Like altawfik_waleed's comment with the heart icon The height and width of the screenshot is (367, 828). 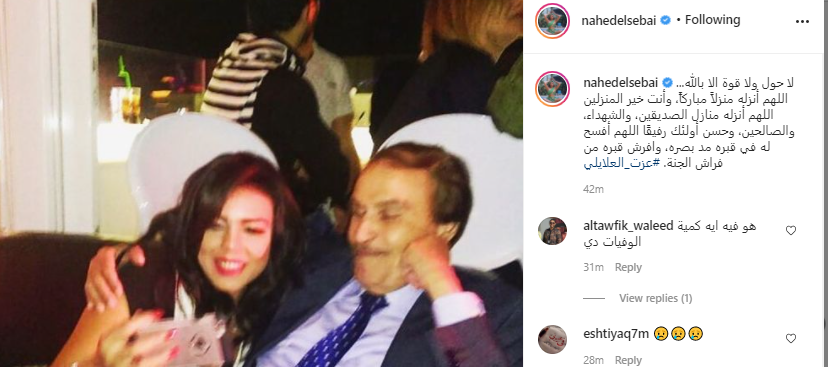[791, 231]
